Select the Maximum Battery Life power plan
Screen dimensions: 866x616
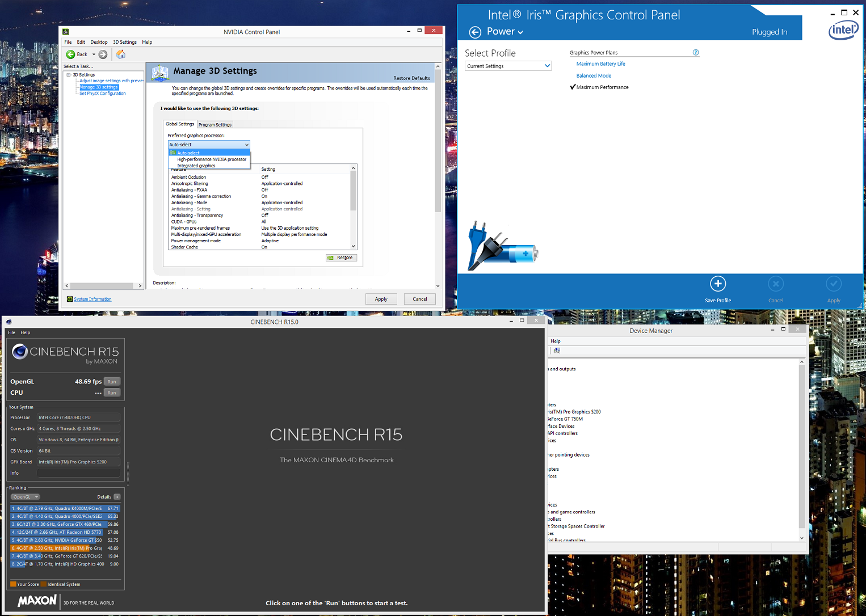point(600,64)
